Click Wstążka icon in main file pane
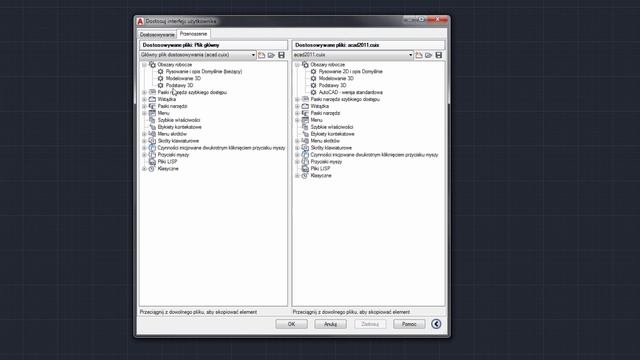Viewport: 640px width, 360px height. click(152, 99)
